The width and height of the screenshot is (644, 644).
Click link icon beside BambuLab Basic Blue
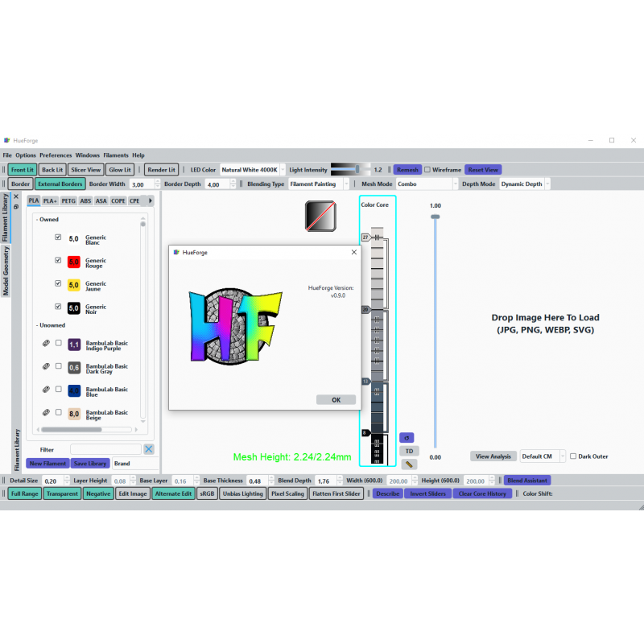click(x=46, y=390)
